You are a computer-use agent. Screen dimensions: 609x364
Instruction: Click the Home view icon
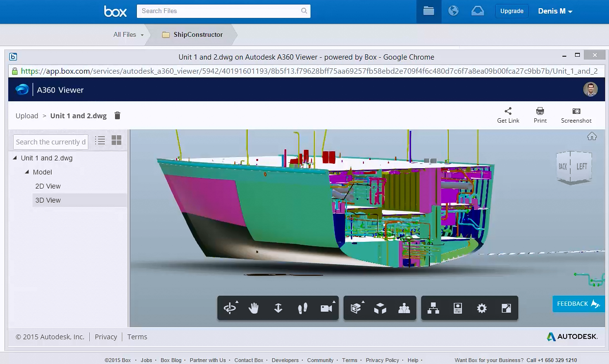pos(592,136)
